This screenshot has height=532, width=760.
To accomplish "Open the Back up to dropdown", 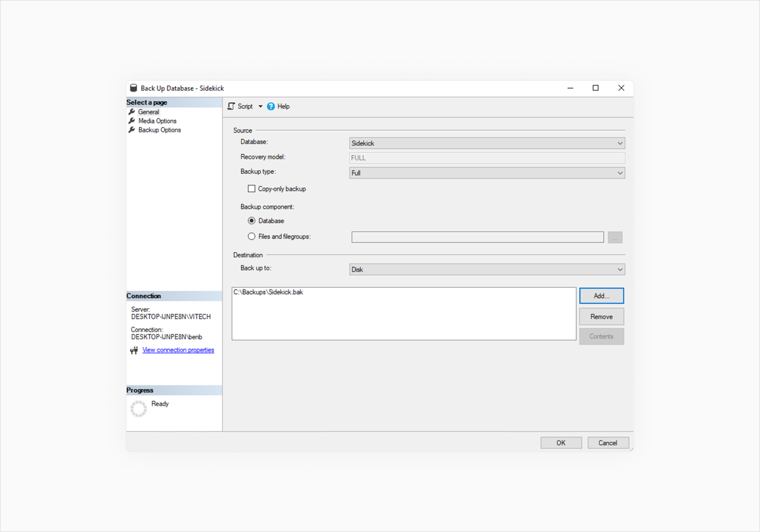I will click(x=487, y=270).
